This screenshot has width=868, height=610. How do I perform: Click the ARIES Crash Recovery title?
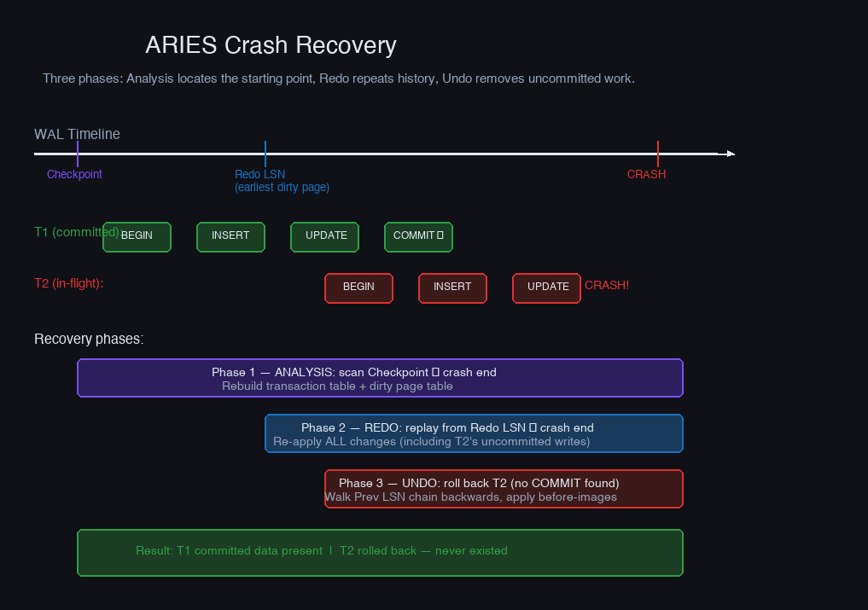tap(271, 45)
